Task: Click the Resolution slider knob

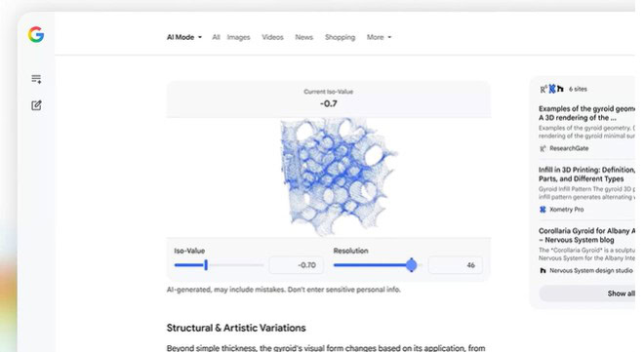Action: pyautogui.click(x=411, y=265)
